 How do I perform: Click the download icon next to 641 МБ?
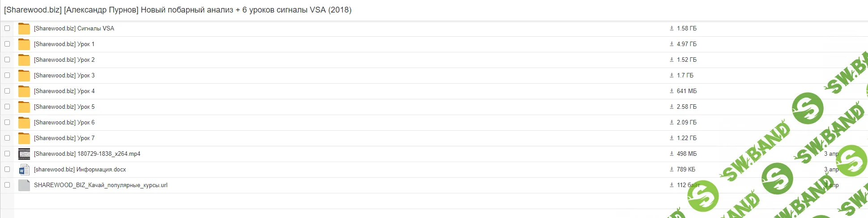[x=672, y=91]
